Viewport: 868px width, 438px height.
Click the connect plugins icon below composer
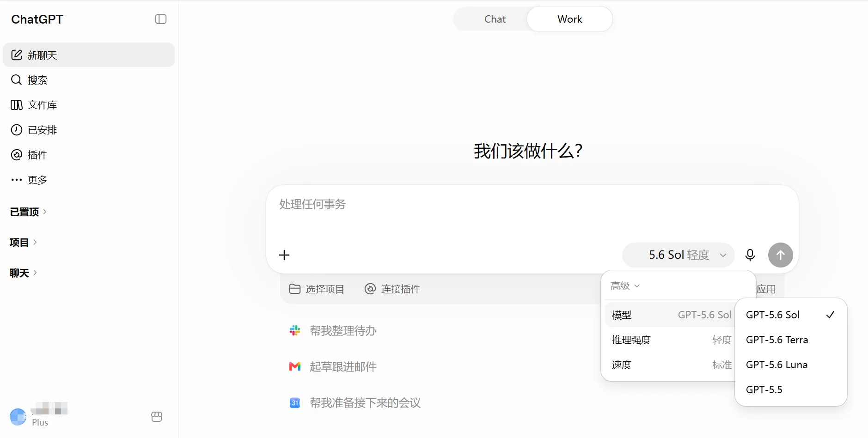tap(370, 289)
